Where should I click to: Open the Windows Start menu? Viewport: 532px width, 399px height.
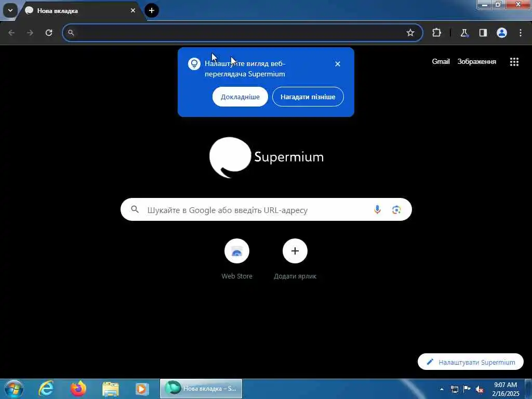(14, 389)
